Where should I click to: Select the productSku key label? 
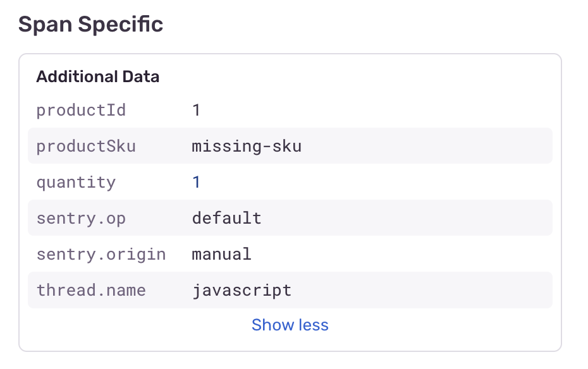(86, 146)
